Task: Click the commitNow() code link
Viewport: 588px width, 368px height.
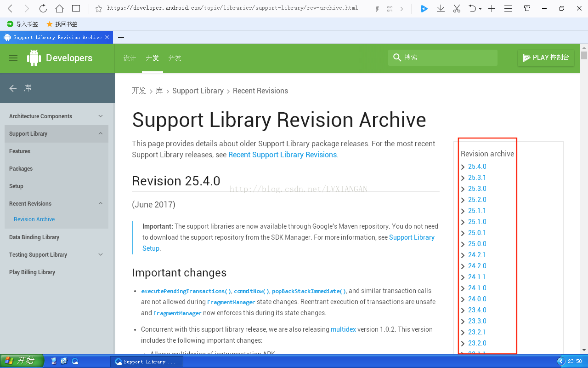Action: click(x=251, y=291)
